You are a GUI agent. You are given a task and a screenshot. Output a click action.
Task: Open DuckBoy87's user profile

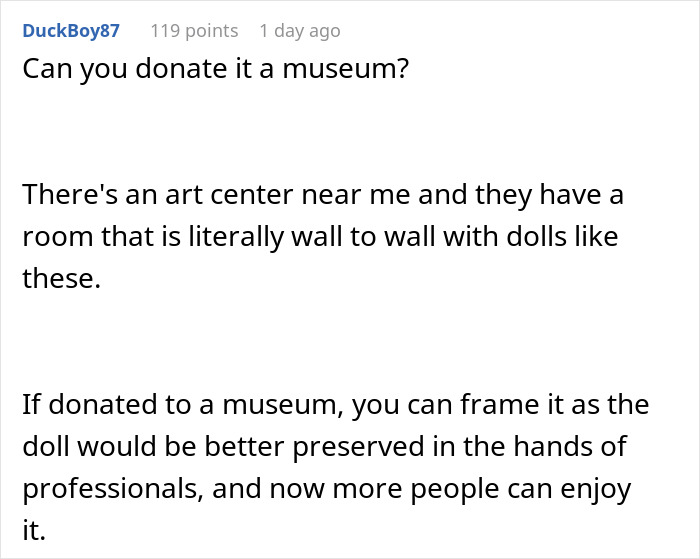[x=70, y=31]
